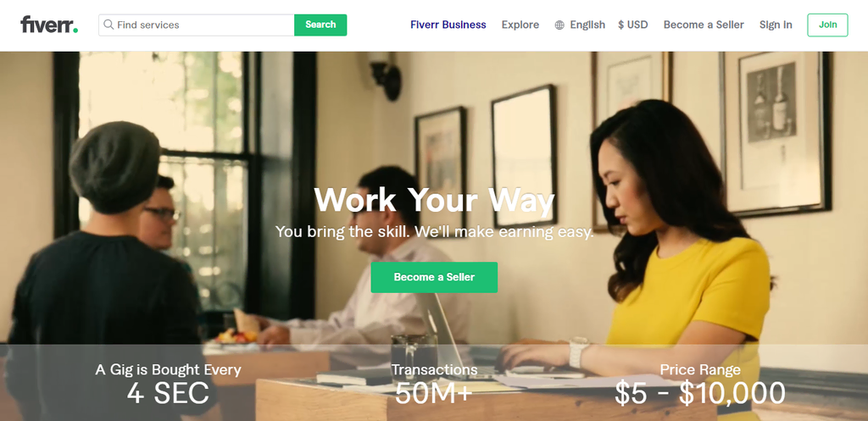Click the Fiverr logo
Image resolution: width=868 pixels, height=421 pixels.
pos(48,25)
